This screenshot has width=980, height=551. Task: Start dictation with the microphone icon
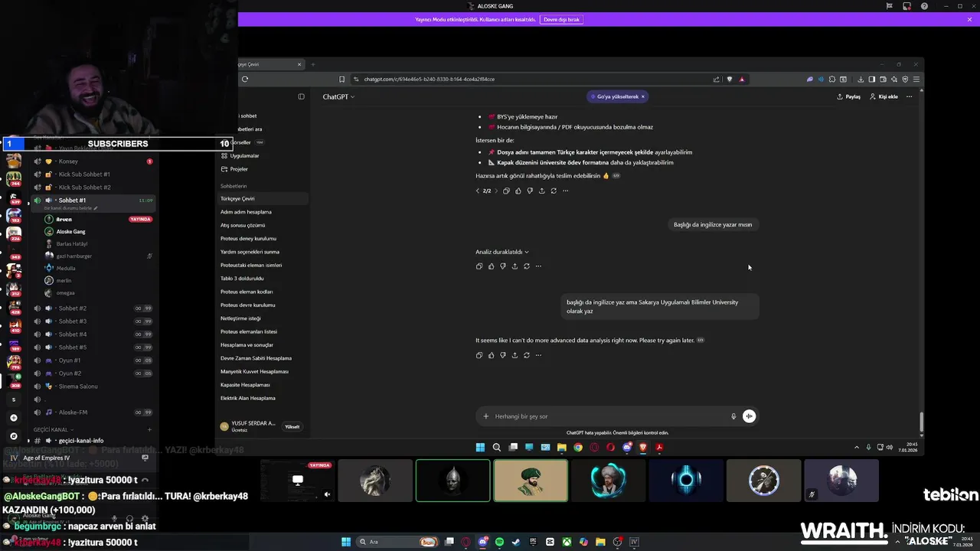coord(733,416)
